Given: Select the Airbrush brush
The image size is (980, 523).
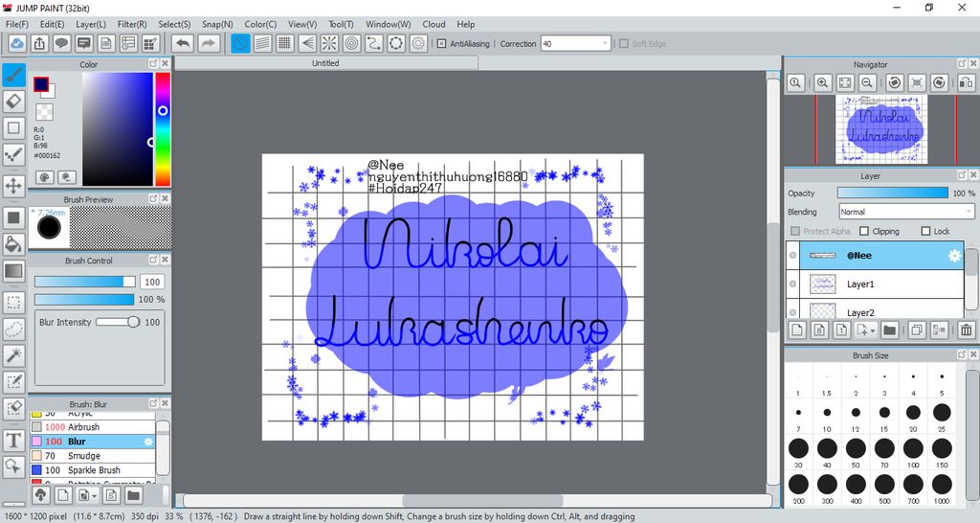Looking at the screenshot, I should pos(93,426).
